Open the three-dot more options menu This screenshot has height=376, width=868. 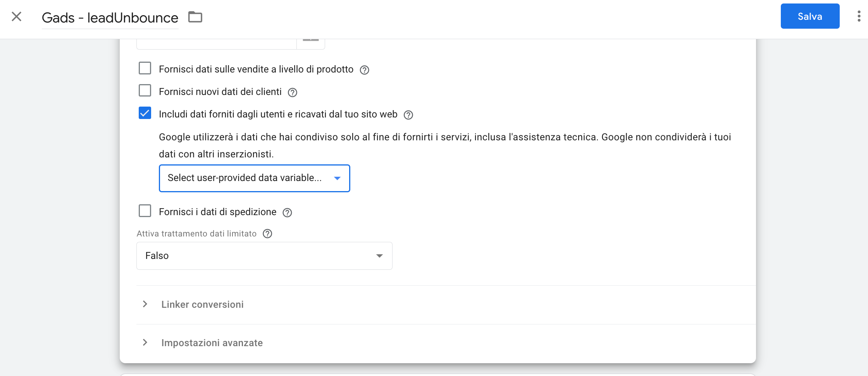pyautogui.click(x=859, y=16)
